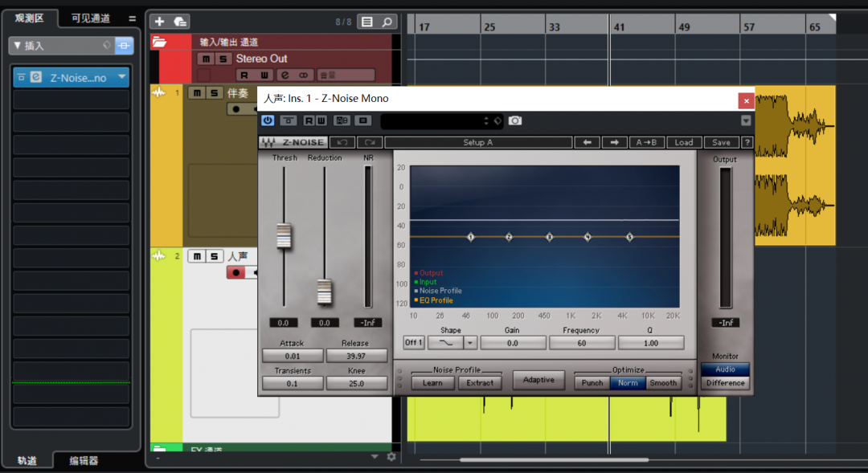Copy setup A to B
This screenshot has width=868, height=473.
pos(646,142)
